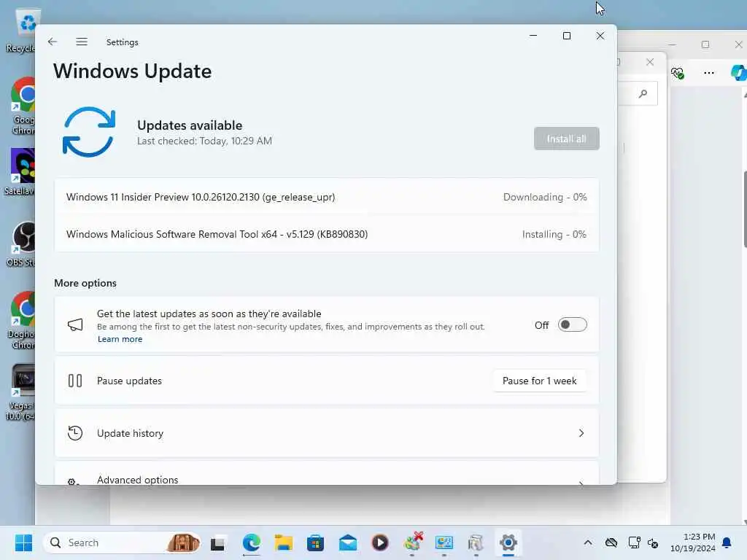Click the network display tray icon
The height and width of the screenshot is (560, 747).
tap(634, 542)
